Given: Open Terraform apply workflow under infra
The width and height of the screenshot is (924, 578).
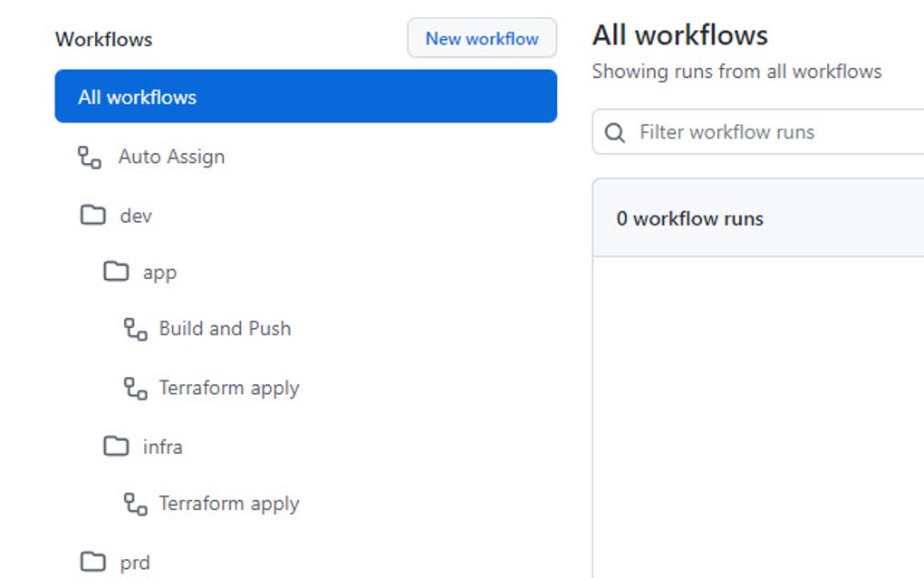Looking at the screenshot, I should (x=230, y=504).
